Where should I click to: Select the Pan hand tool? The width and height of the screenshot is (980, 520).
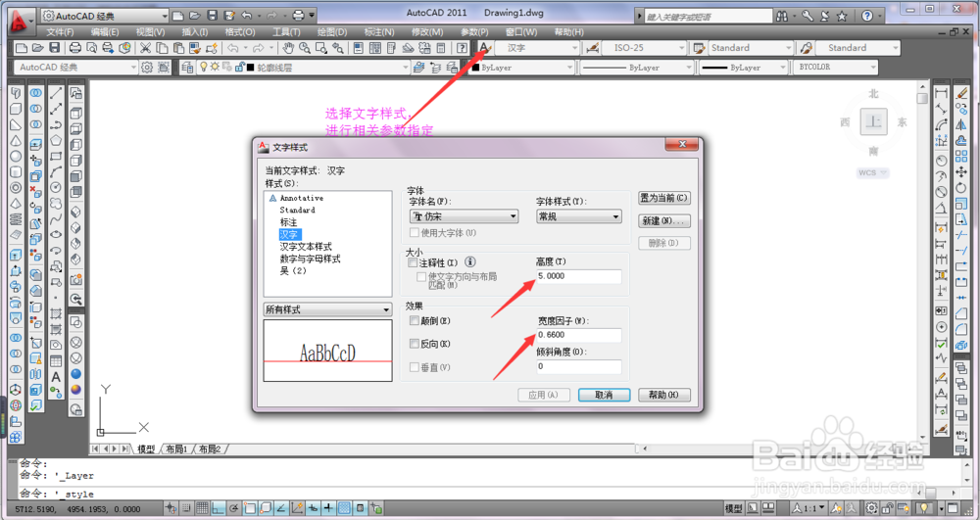pyautogui.click(x=288, y=47)
